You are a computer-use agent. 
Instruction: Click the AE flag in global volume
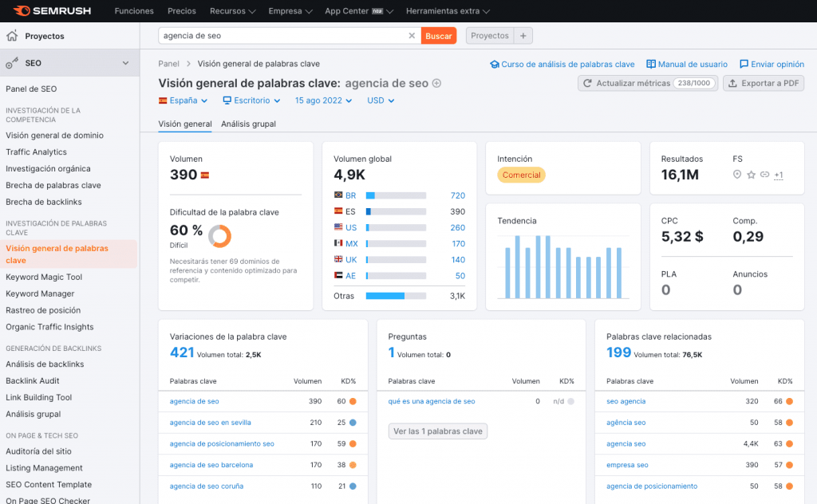[338, 275]
